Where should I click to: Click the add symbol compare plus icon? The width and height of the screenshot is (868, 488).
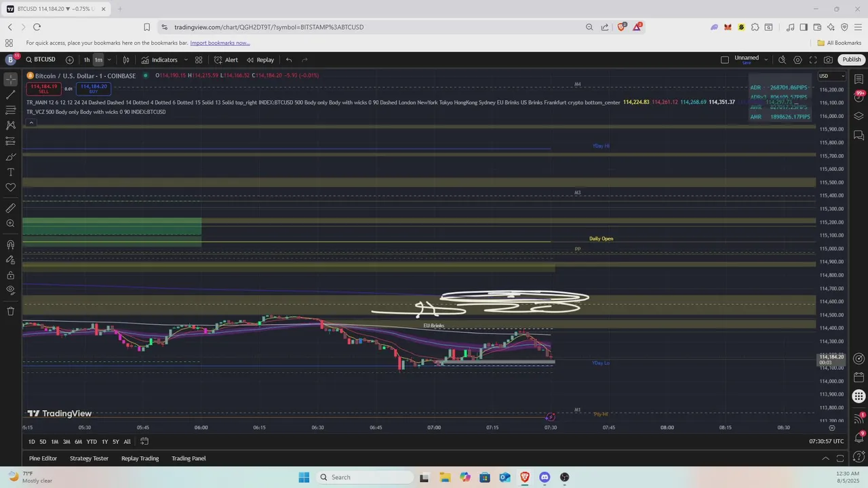coord(69,60)
